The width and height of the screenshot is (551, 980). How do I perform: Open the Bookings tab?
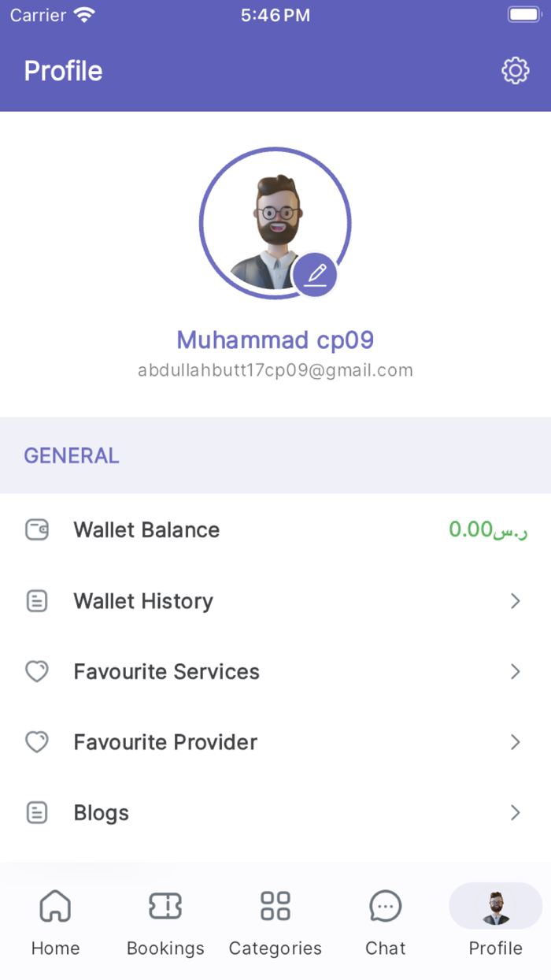click(165, 920)
